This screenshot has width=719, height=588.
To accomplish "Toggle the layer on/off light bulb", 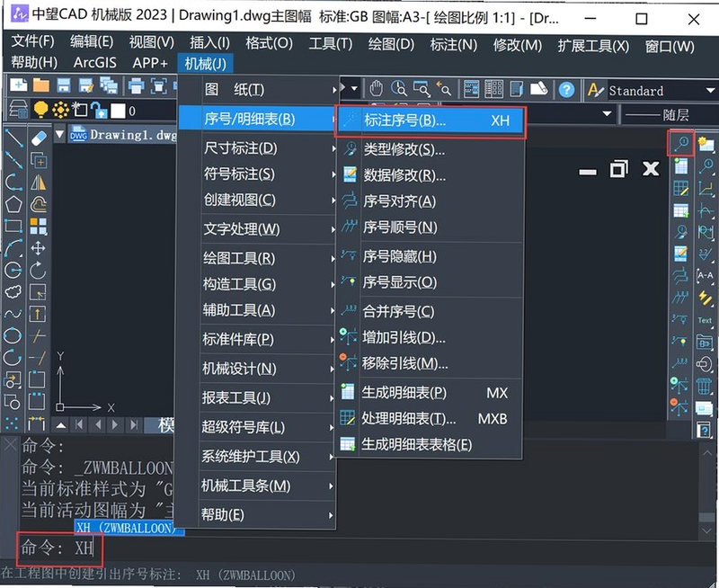I will coord(40,110).
